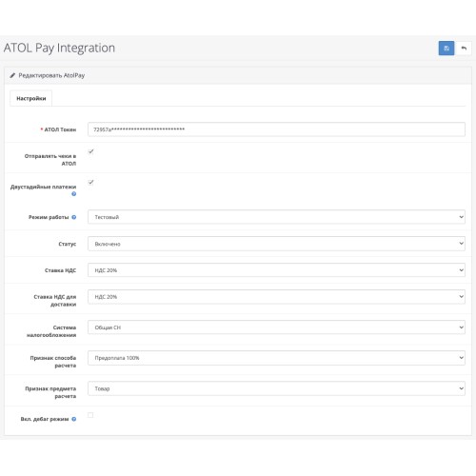
Task: Click help icon next to Двустадийные платежи
Action: 74,194
